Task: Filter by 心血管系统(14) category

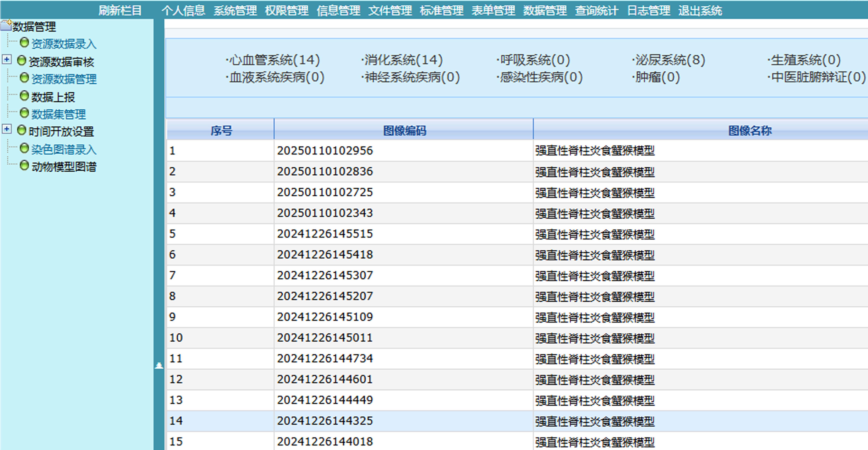Action: click(274, 60)
